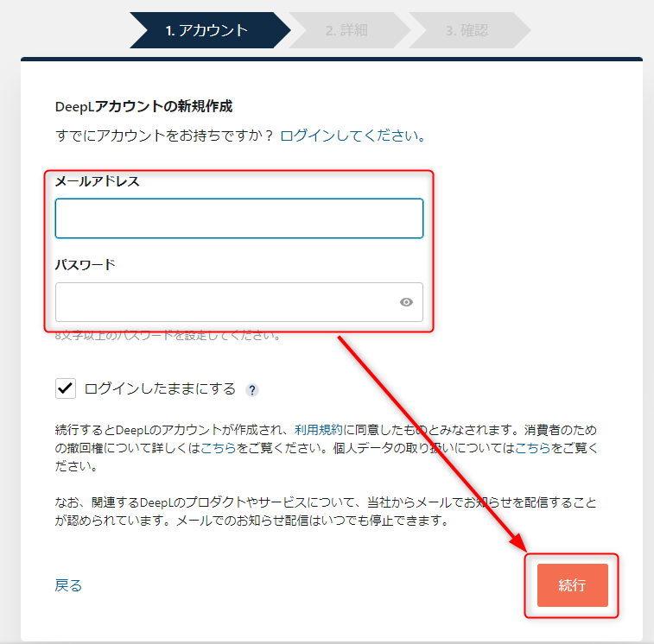This screenshot has width=654, height=644.
Task: Go to the 3. 確認 step
Action: tap(467, 30)
